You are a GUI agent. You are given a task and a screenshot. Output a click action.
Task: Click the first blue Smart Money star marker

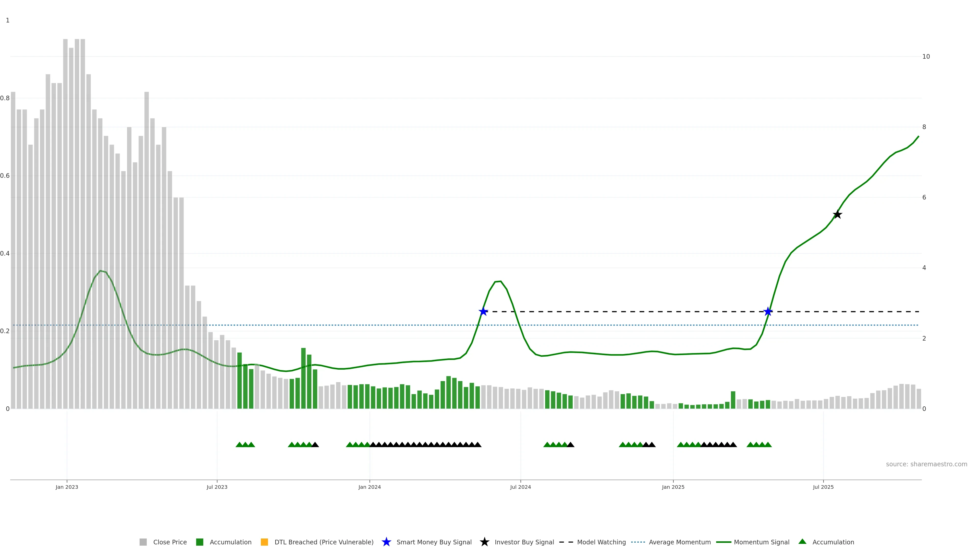tap(483, 312)
